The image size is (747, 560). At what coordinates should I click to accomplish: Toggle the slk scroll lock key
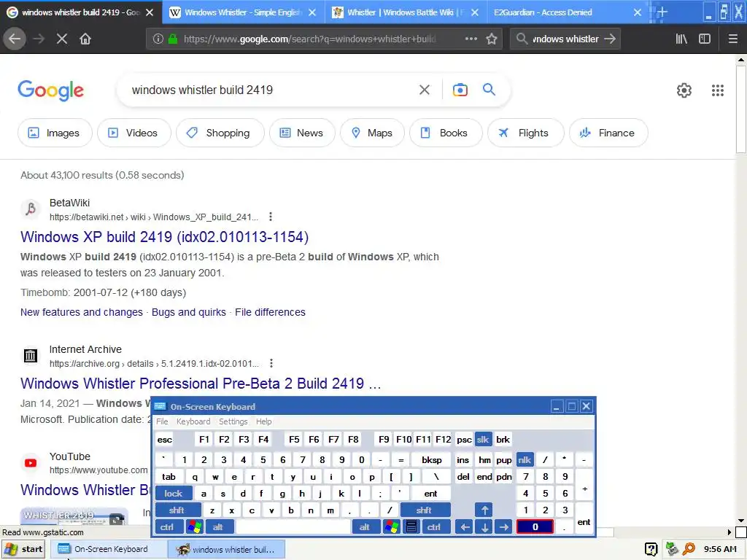tap(483, 440)
